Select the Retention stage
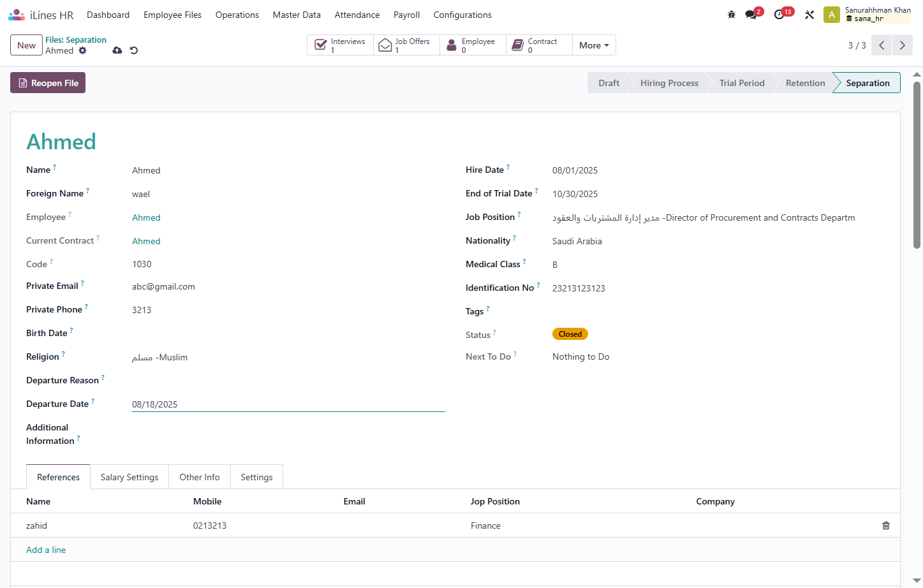The image size is (923, 588). pyautogui.click(x=805, y=83)
